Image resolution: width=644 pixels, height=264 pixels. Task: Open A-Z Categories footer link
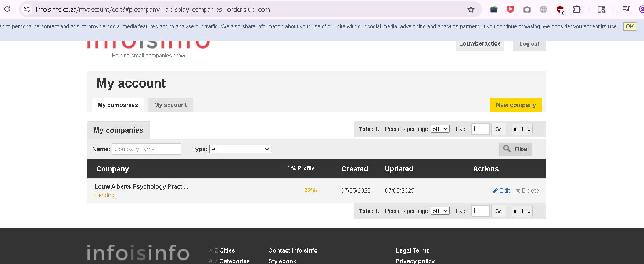(x=229, y=261)
